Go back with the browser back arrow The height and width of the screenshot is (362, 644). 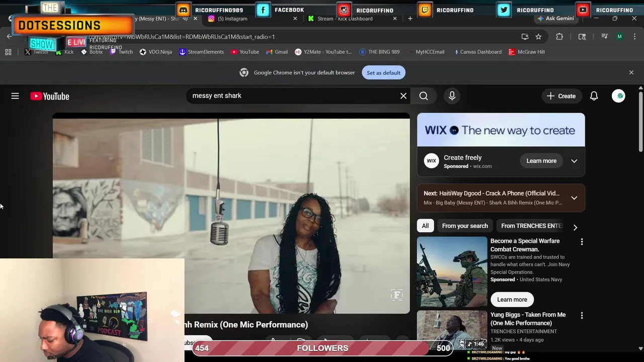[9, 37]
